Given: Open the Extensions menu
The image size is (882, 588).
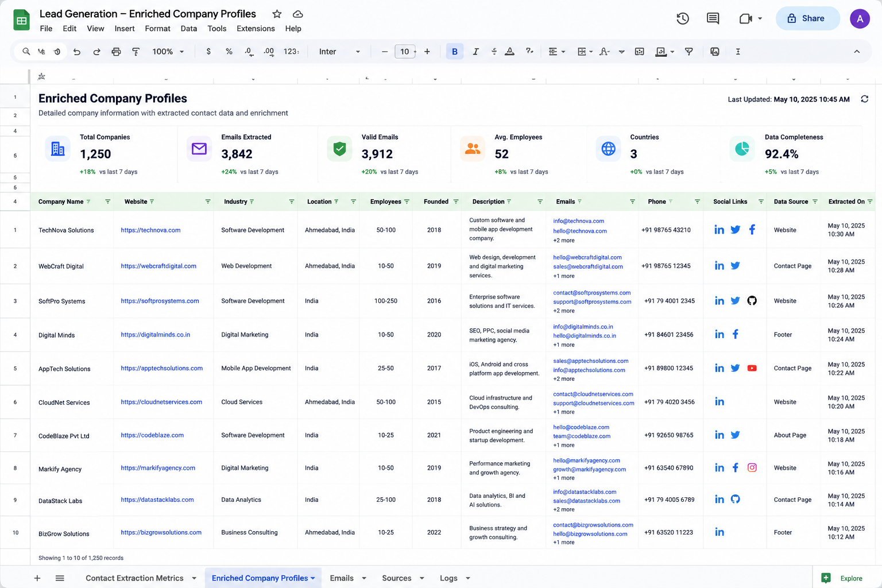Looking at the screenshot, I should pos(256,29).
